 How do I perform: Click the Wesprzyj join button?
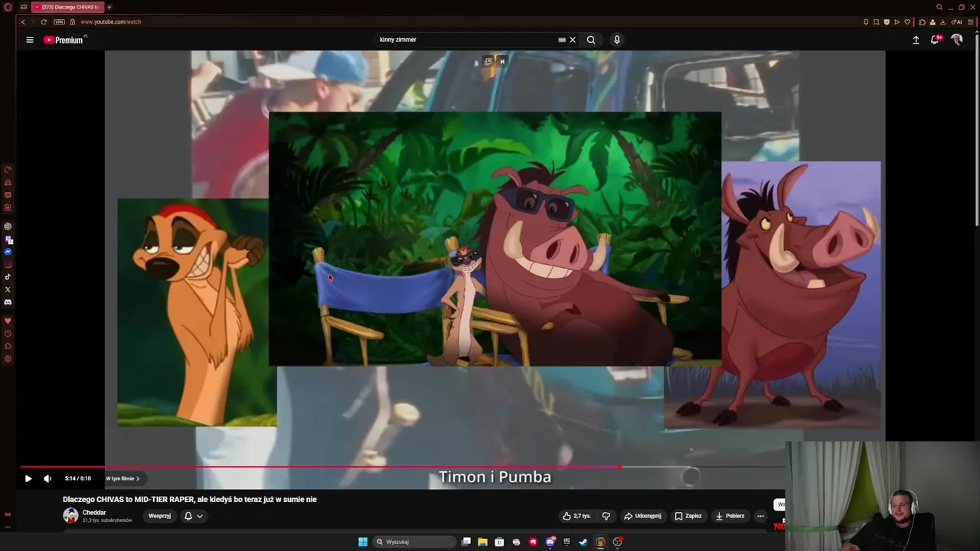[160, 516]
